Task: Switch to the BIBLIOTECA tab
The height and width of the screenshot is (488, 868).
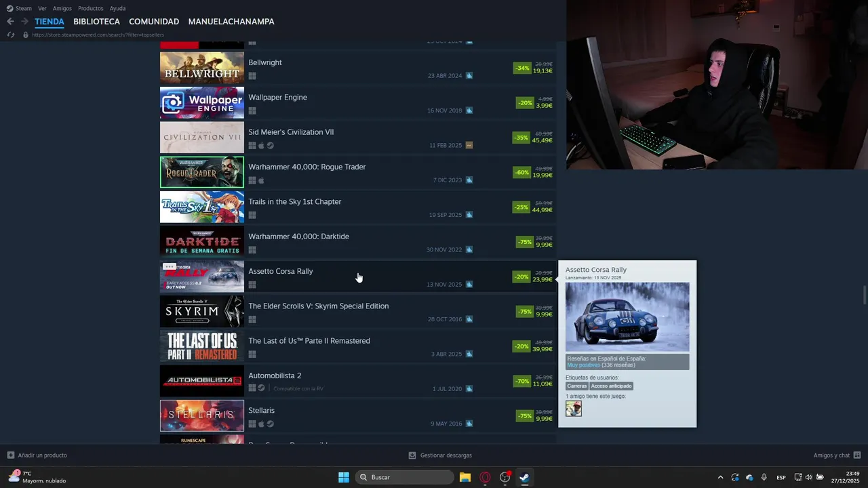Action: coord(96,22)
